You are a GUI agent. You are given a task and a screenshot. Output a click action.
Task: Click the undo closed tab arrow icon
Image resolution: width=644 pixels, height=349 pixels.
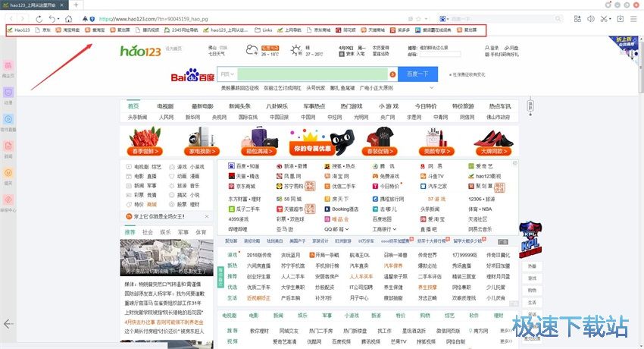coord(52,19)
